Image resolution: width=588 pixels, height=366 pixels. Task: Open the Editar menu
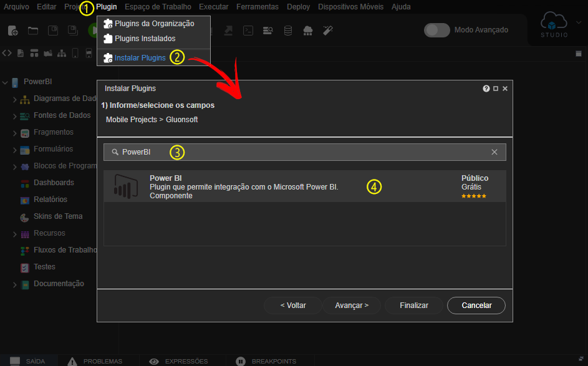47,7
